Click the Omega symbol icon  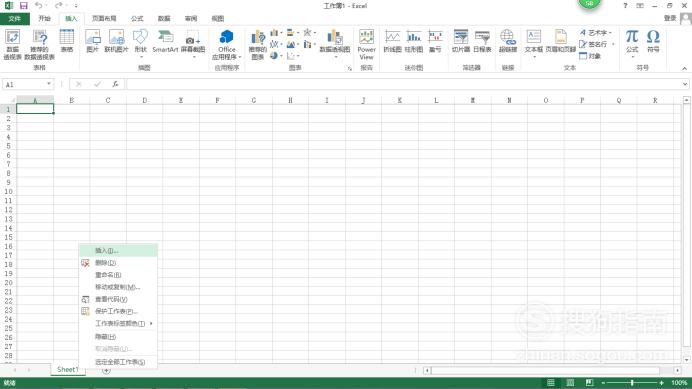point(653,41)
